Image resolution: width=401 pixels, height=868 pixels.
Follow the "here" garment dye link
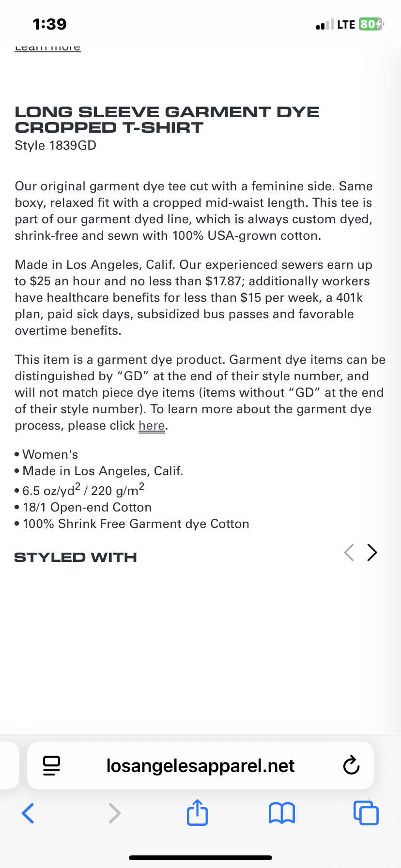[152, 425]
